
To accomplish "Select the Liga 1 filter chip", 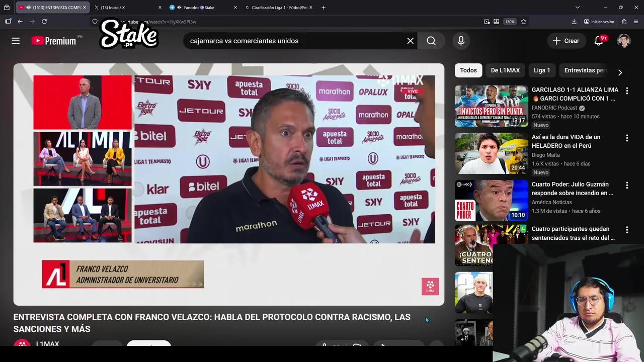I will pos(542,70).
